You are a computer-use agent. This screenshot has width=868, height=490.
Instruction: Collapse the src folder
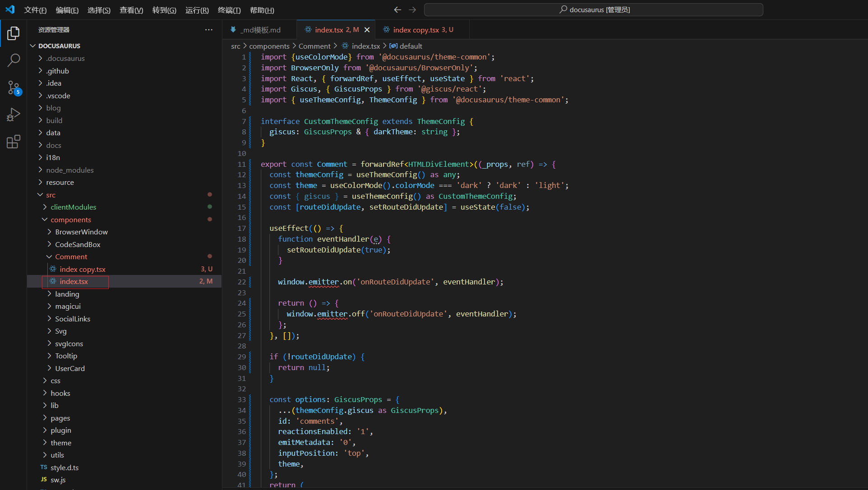pyautogui.click(x=125, y=195)
